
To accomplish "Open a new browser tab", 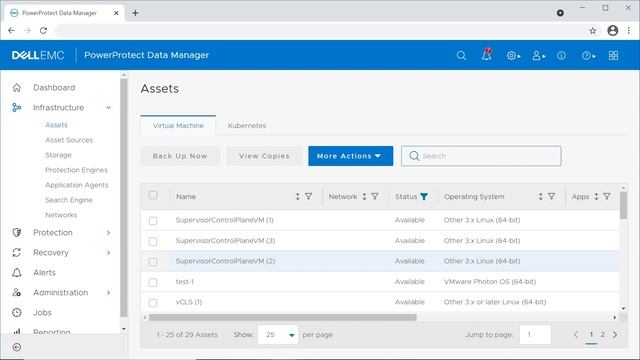I will click(x=135, y=13).
